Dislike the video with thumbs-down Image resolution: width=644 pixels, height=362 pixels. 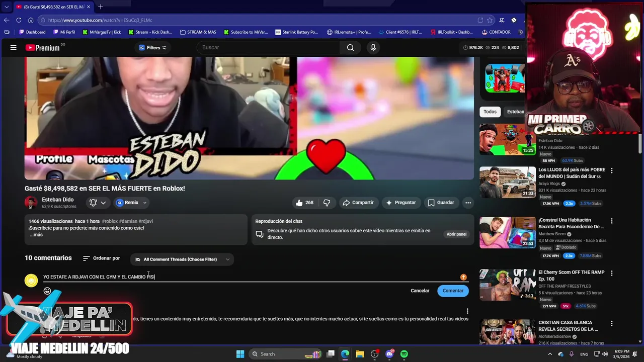click(x=327, y=203)
